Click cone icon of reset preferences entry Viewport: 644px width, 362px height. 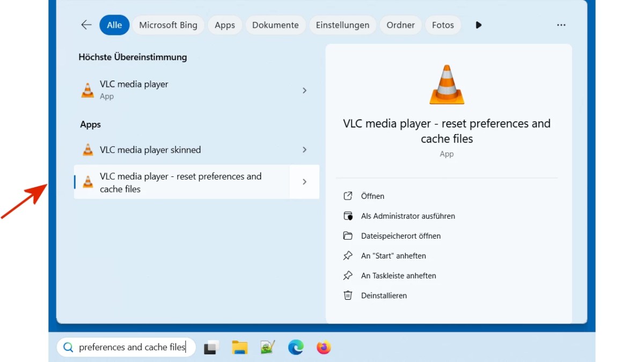coord(87,182)
